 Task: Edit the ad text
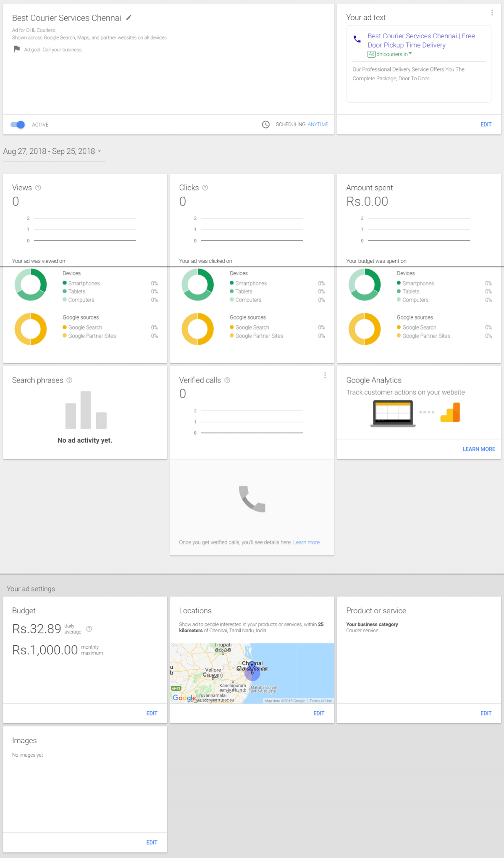tap(486, 124)
